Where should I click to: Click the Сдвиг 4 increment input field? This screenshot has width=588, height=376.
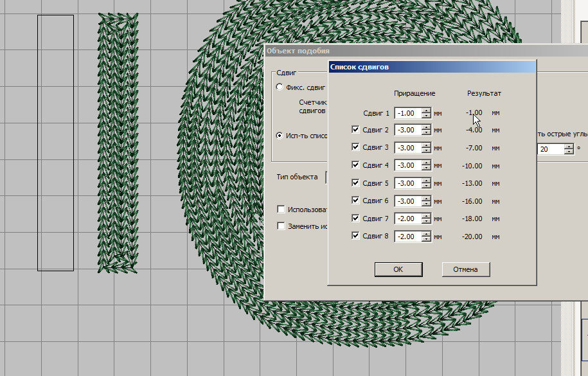coord(407,166)
